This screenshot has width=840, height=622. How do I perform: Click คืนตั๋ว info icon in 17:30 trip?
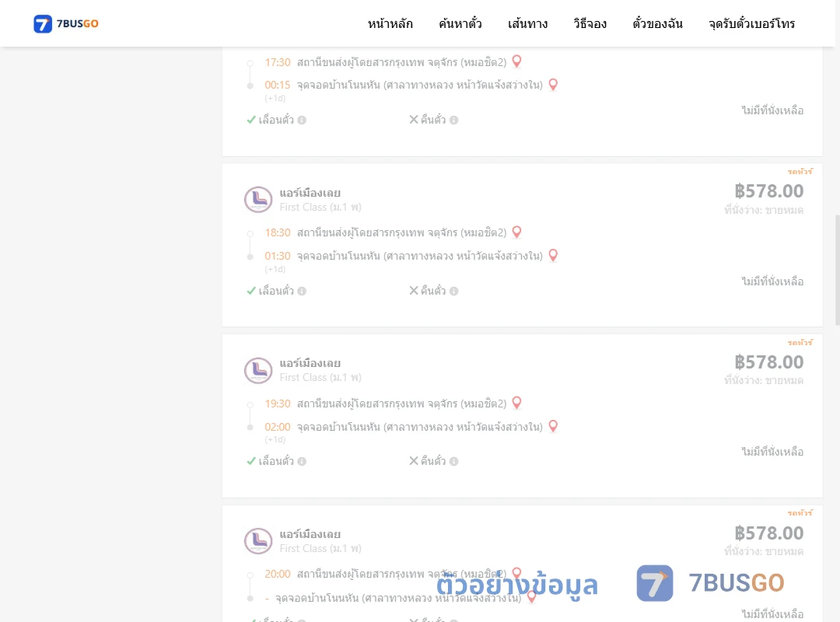pos(453,120)
